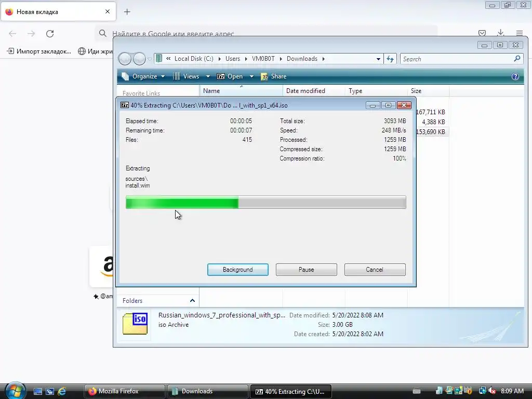Open address bar history dropdown
The width and height of the screenshot is (532, 399).
(x=378, y=59)
